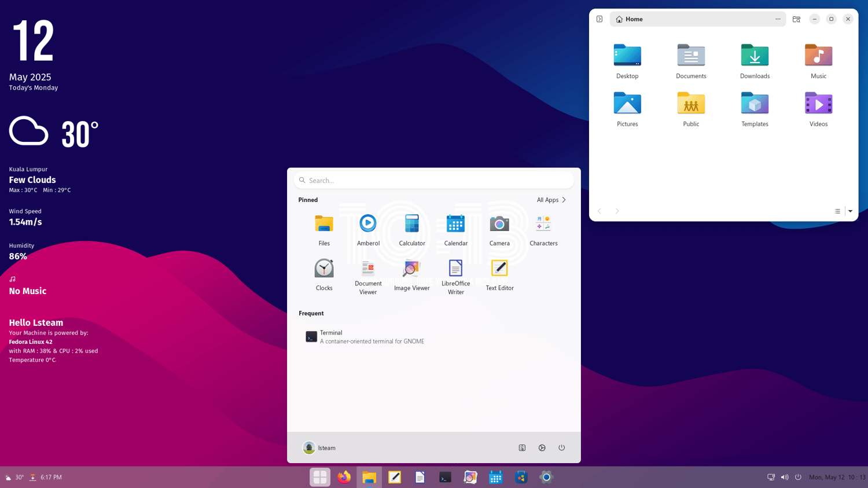Screen dimensions: 868x488
Task: Open the date and time clock on taskbar
Action: [837, 478]
